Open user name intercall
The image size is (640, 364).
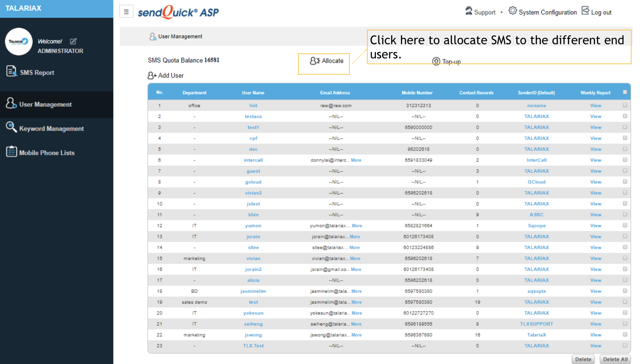[253, 160]
